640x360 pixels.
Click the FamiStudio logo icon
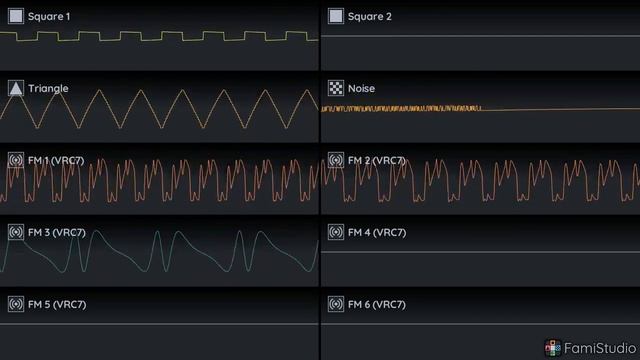[x=553, y=348]
